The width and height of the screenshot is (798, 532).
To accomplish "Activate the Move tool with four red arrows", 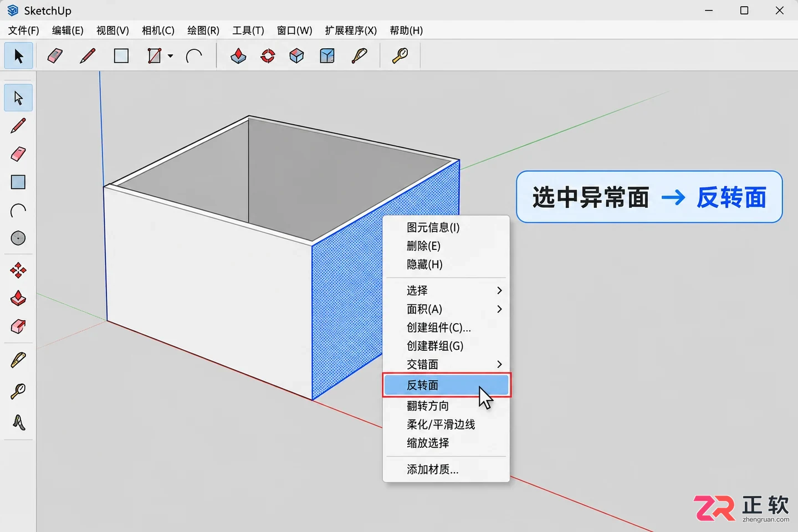I will click(18, 270).
